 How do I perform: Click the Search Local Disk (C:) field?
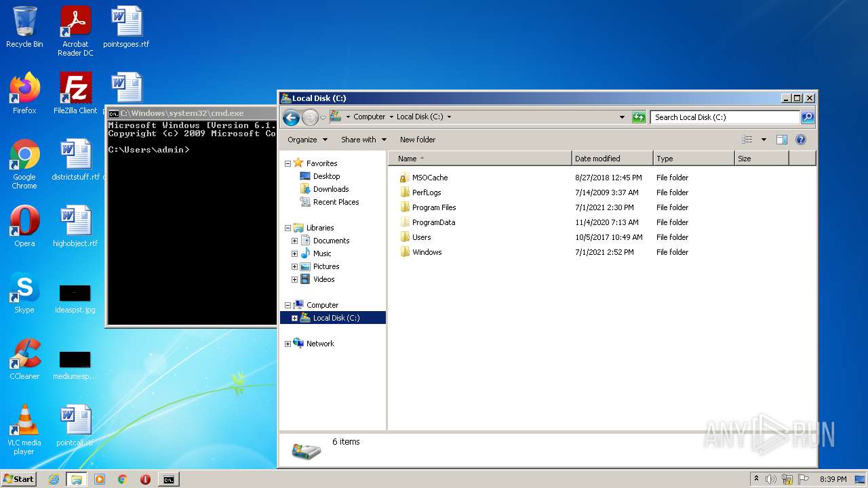pyautogui.click(x=724, y=117)
